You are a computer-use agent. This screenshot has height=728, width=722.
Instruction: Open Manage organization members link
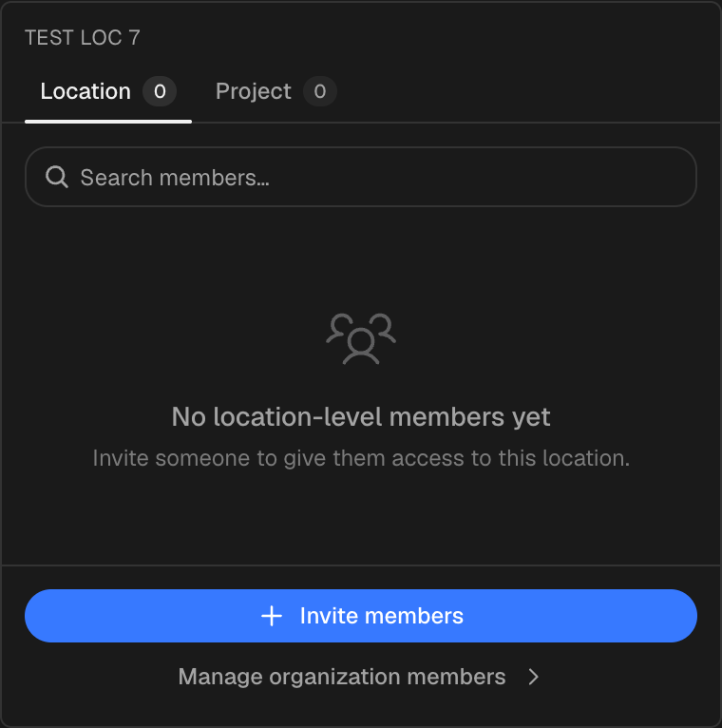[358, 677]
